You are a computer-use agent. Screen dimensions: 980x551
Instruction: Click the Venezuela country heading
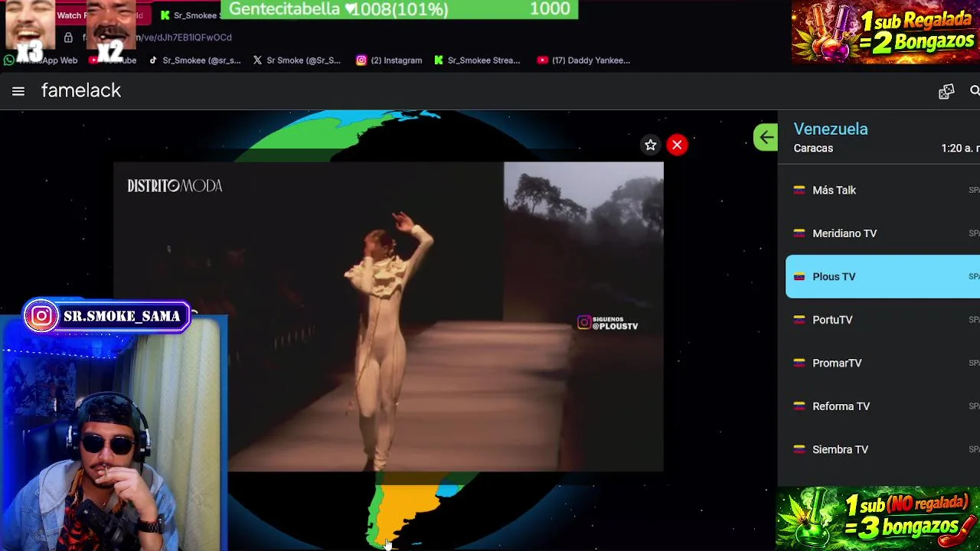coord(831,129)
